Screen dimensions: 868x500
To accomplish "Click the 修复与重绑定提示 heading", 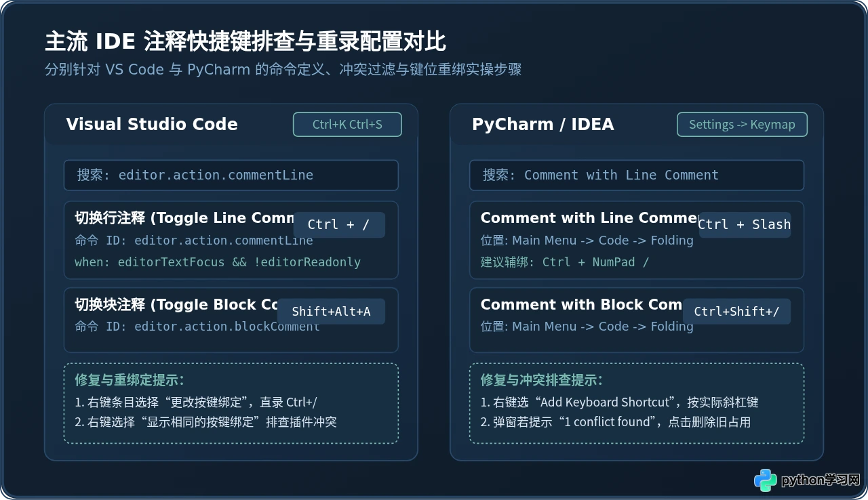I will pyautogui.click(x=130, y=380).
